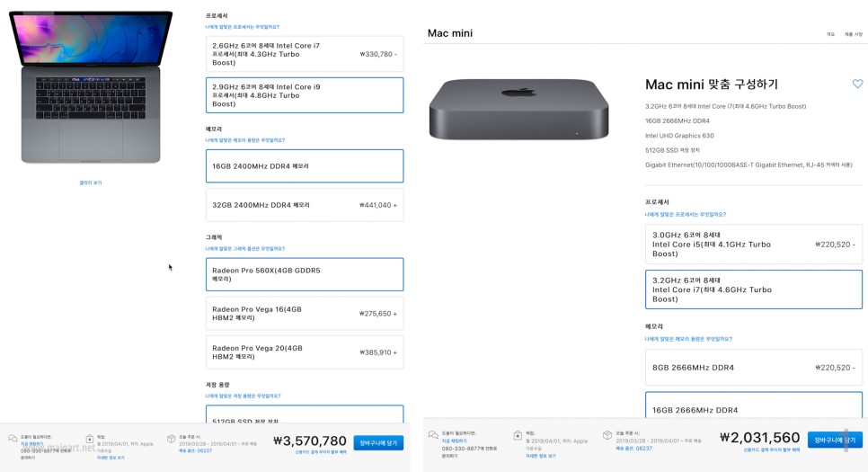Open Mac mini memory help link

point(688,339)
